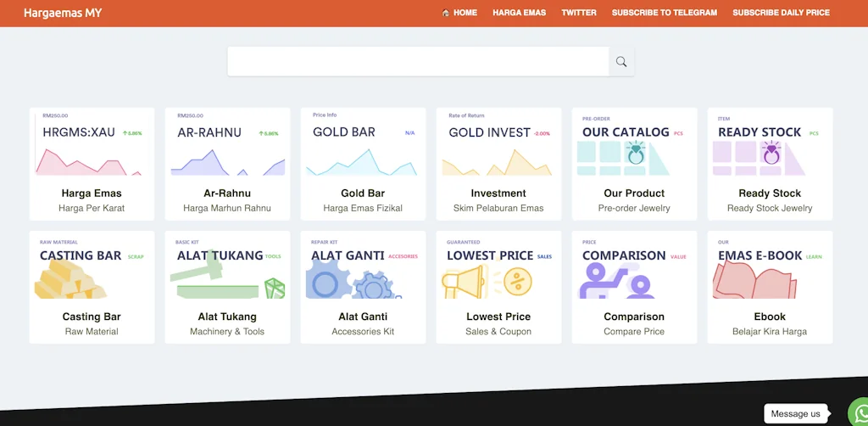Click the blue chart in GOLD BAR card
868x426 pixels.
[361, 162]
